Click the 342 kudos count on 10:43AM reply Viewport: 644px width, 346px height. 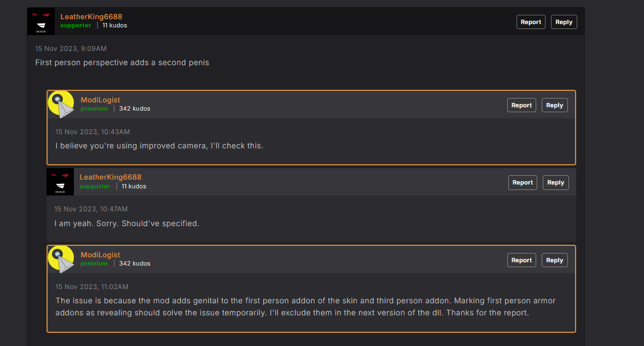(135, 108)
